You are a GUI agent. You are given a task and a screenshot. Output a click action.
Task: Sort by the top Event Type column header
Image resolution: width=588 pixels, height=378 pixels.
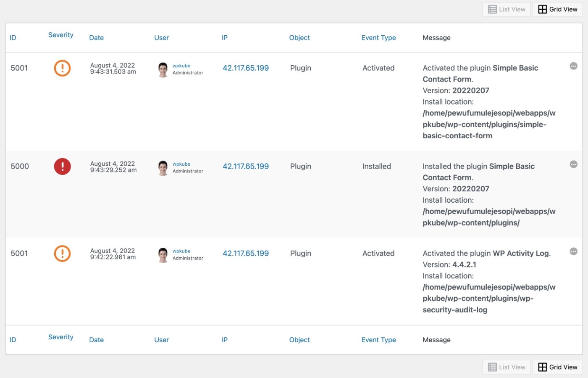pos(378,38)
